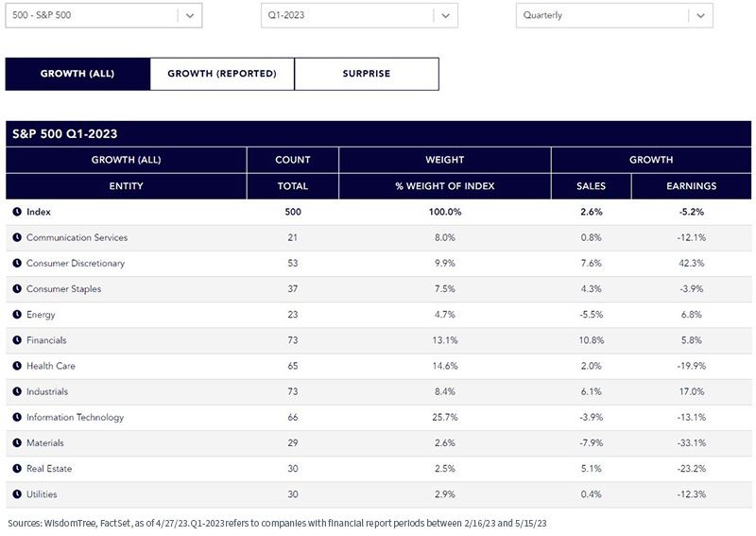756x536 pixels.
Task: Open the 500 - S&P 500 index dropdown
Action: pyautogui.click(x=104, y=15)
